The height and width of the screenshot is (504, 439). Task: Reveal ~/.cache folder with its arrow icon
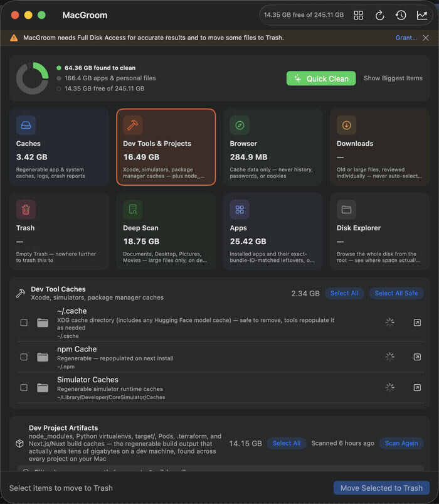[x=417, y=323]
